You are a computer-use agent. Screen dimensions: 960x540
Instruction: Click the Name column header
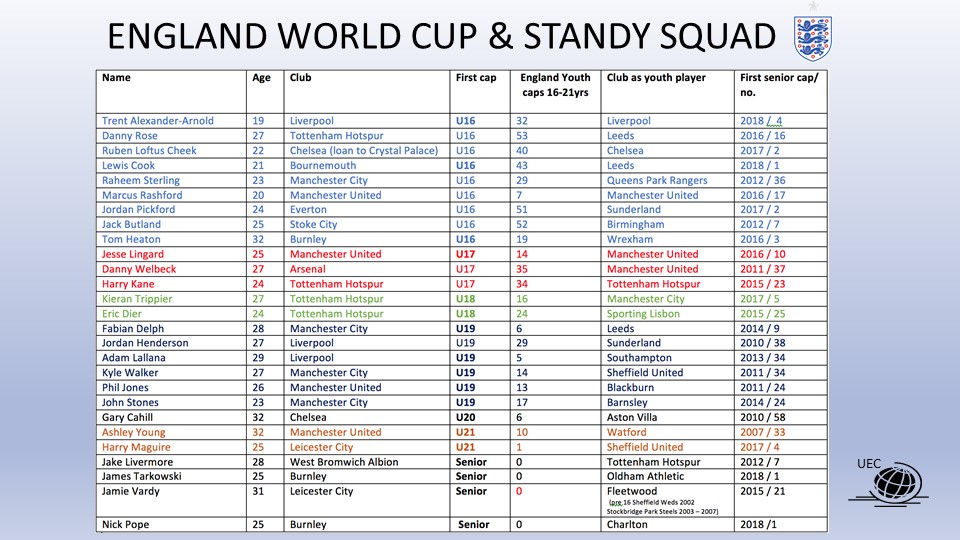(x=117, y=77)
